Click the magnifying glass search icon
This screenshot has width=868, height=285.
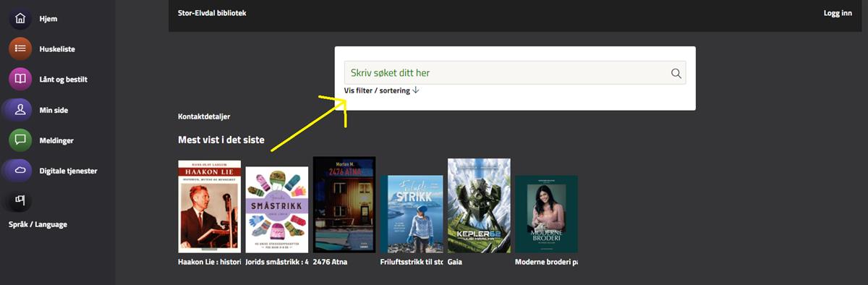click(x=676, y=73)
